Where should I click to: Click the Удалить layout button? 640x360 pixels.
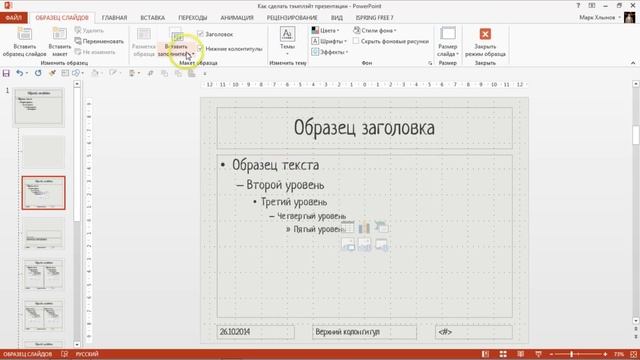(x=89, y=31)
